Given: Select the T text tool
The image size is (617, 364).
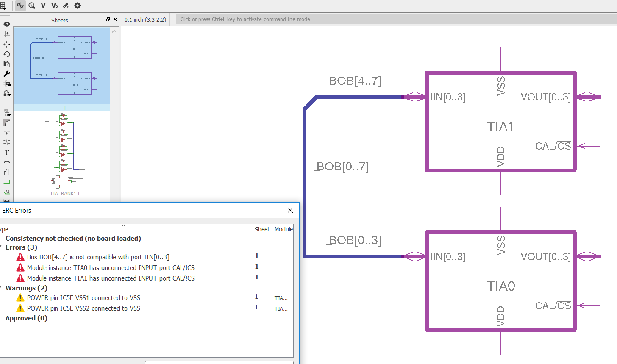Looking at the screenshot, I should click(6, 153).
